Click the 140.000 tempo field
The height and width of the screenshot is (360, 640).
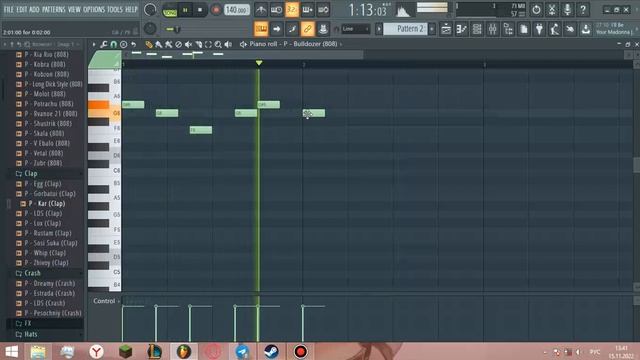pyautogui.click(x=237, y=10)
